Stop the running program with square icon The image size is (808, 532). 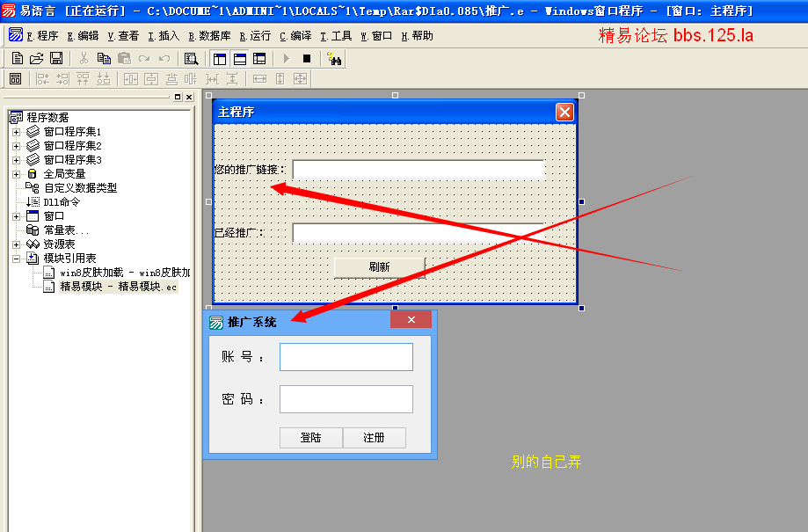click(x=307, y=59)
